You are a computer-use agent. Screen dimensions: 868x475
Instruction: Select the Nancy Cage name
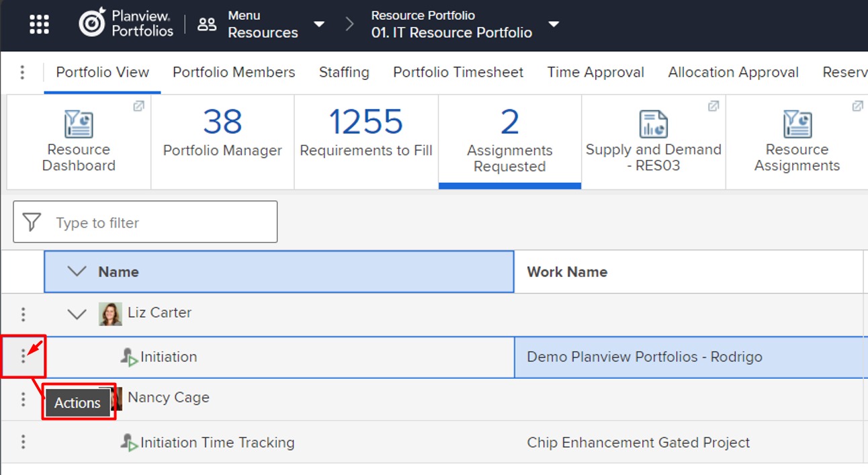pyautogui.click(x=169, y=397)
